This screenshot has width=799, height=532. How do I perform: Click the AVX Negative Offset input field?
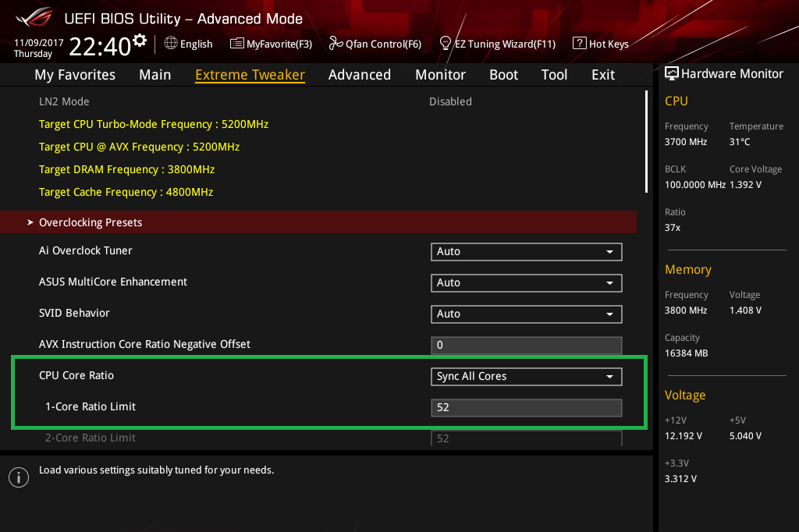click(527, 345)
